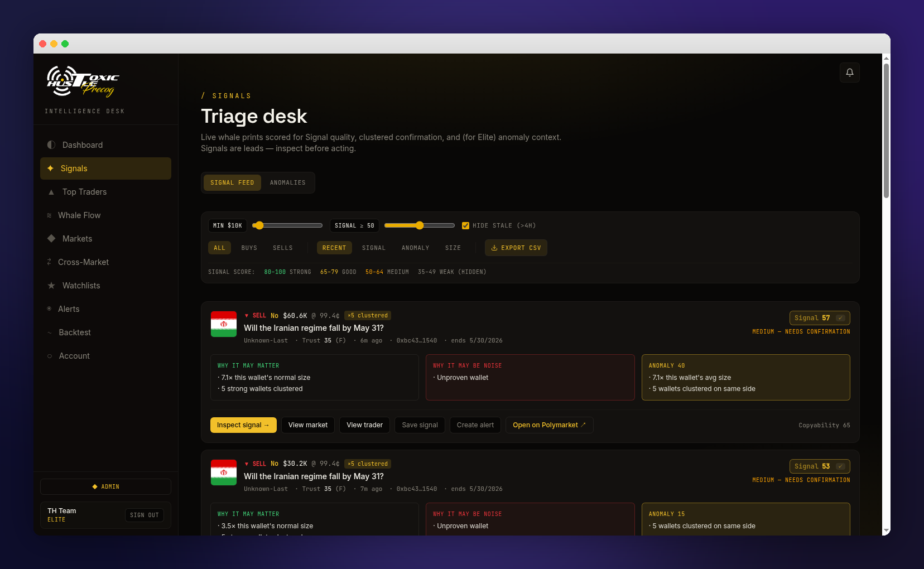Click the page vertical scrollbar thumb
The height and width of the screenshot is (569, 924).
pyautogui.click(x=886, y=131)
